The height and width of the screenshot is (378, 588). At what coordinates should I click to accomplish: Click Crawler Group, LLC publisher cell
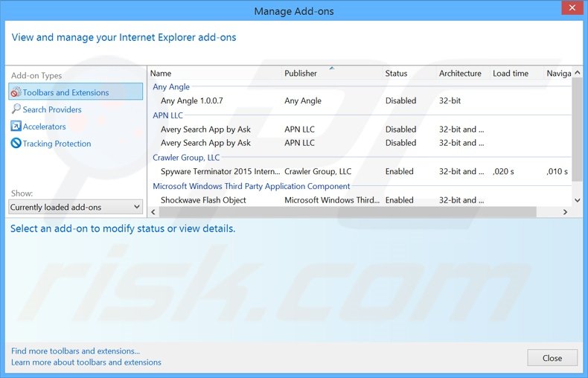tap(318, 171)
